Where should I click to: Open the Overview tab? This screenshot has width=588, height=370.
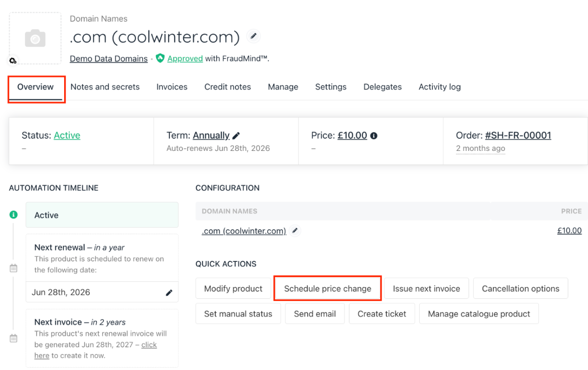coord(35,87)
